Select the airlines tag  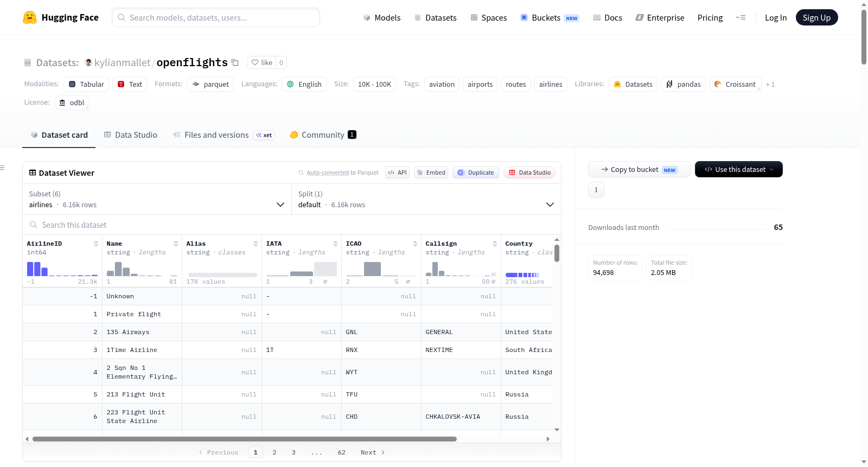(x=551, y=84)
